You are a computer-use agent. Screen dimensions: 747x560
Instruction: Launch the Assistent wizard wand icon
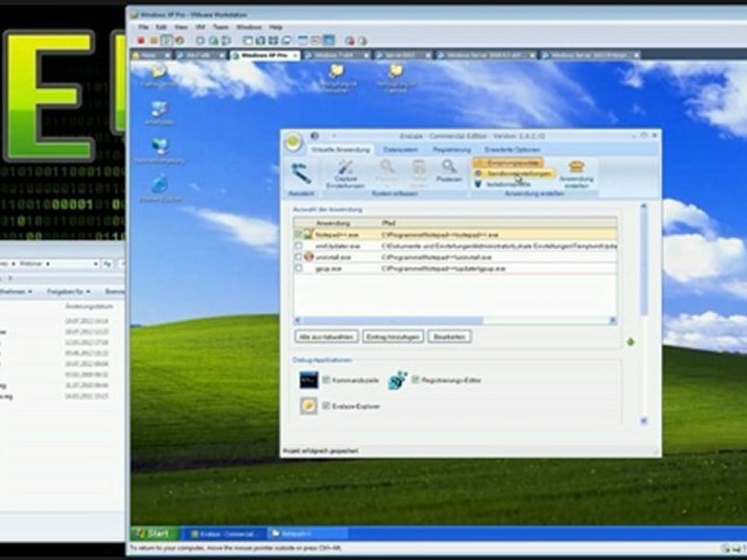(x=302, y=173)
